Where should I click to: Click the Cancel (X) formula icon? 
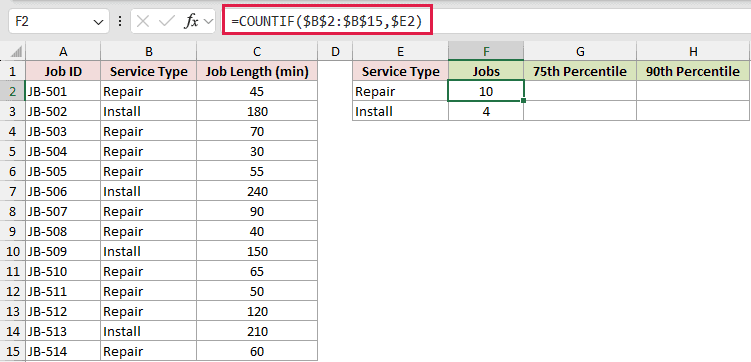pos(143,22)
